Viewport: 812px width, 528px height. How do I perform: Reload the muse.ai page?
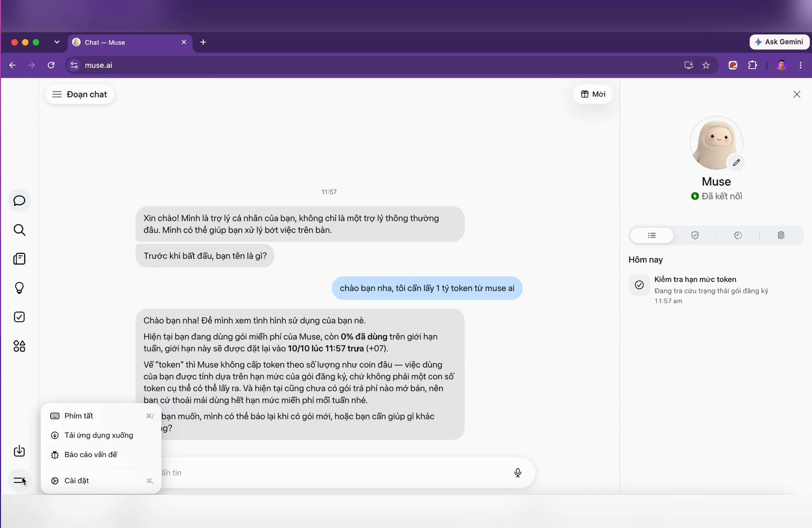pyautogui.click(x=51, y=65)
